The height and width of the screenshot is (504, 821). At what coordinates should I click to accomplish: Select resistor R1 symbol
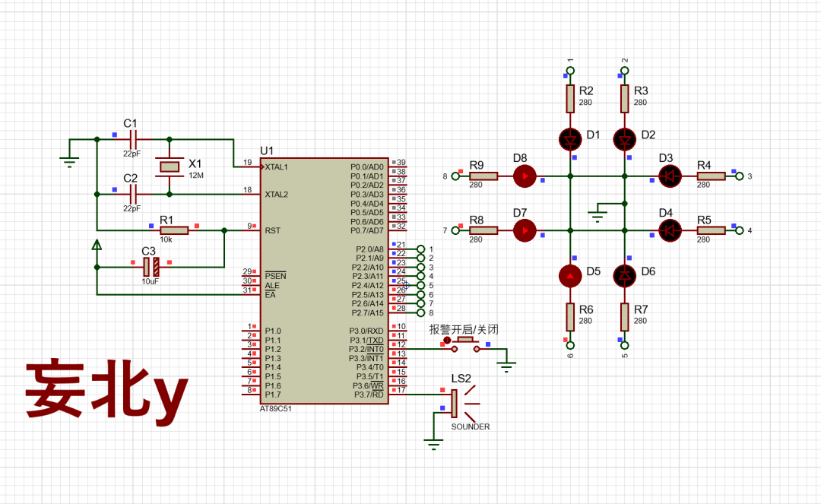coord(174,230)
